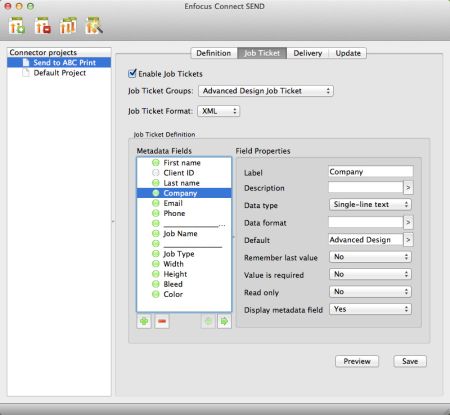The width and height of the screenshot is (450, 415).
Task: Open the Delivery tab
Action: click(x=308, y=53)
